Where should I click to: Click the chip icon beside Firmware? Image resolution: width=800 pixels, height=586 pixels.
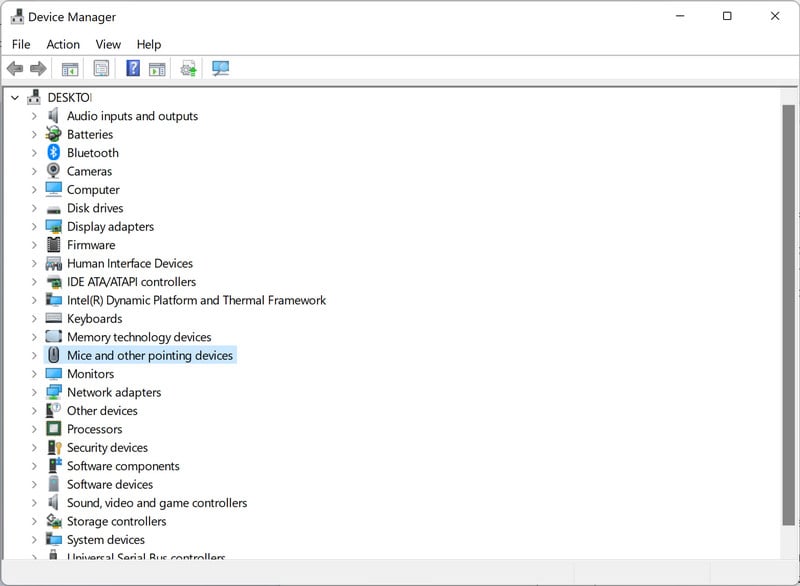[x=54, y=245]
